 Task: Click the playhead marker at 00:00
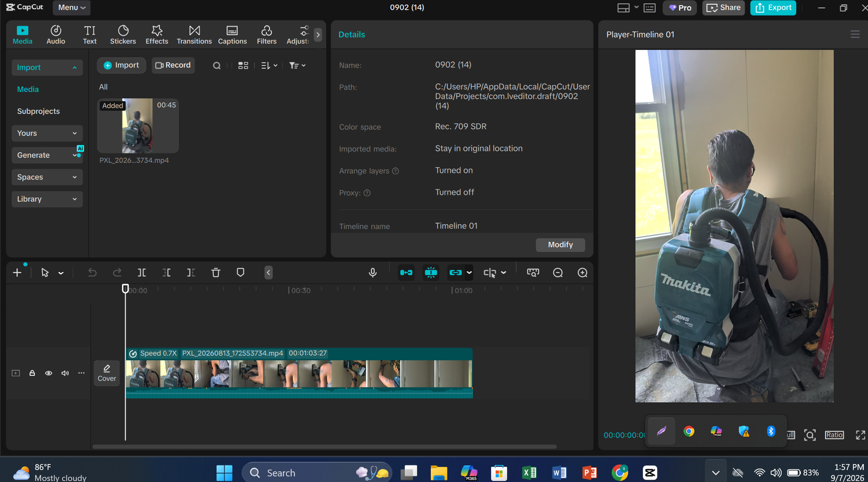[x=125, y=289]
